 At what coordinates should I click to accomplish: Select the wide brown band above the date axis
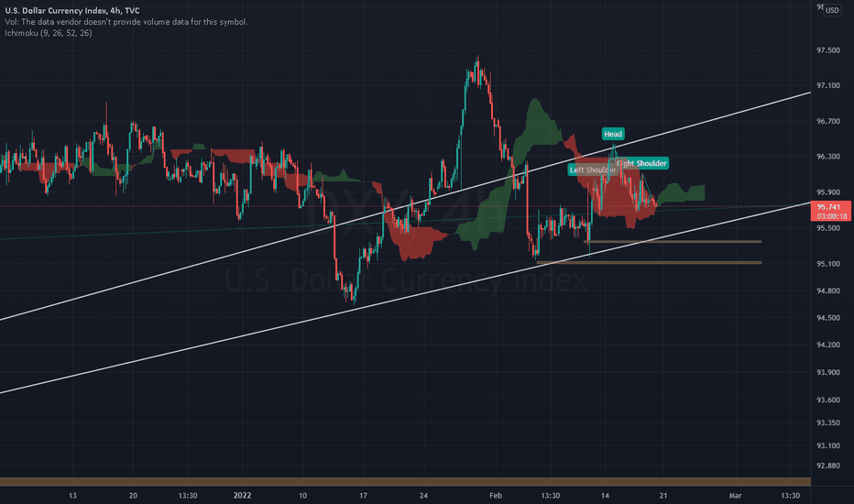[405, 482]
